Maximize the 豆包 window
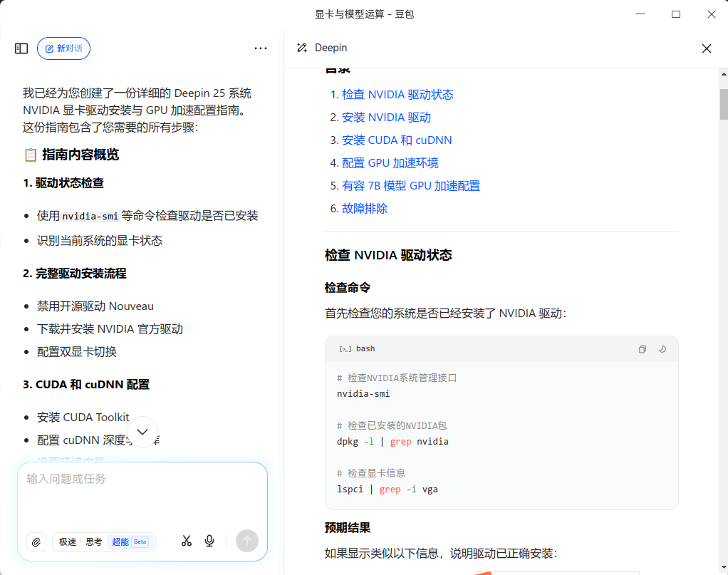Image resolution: width=728 pixels, height=575 pixels. click(x=676, y=14)
